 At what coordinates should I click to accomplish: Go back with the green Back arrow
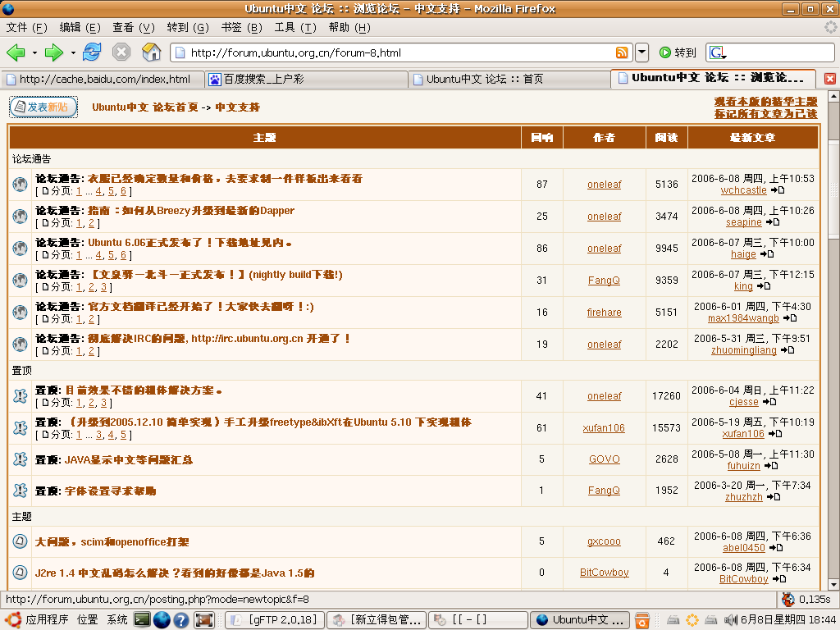pyautogui.click(x=16, y=52)
